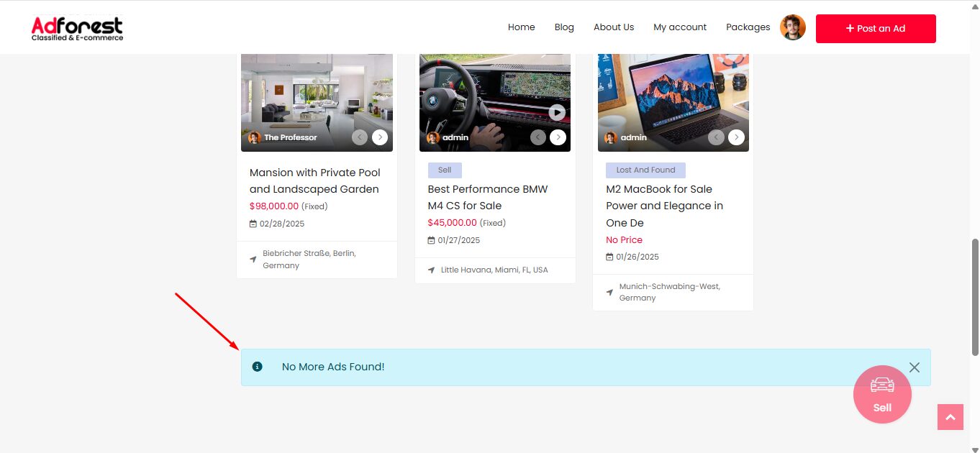Image resolution: width=980 pixels, height=453 pixels.
Task: Click previous image arrow on MacBook ad
Action: pos(716,137)
